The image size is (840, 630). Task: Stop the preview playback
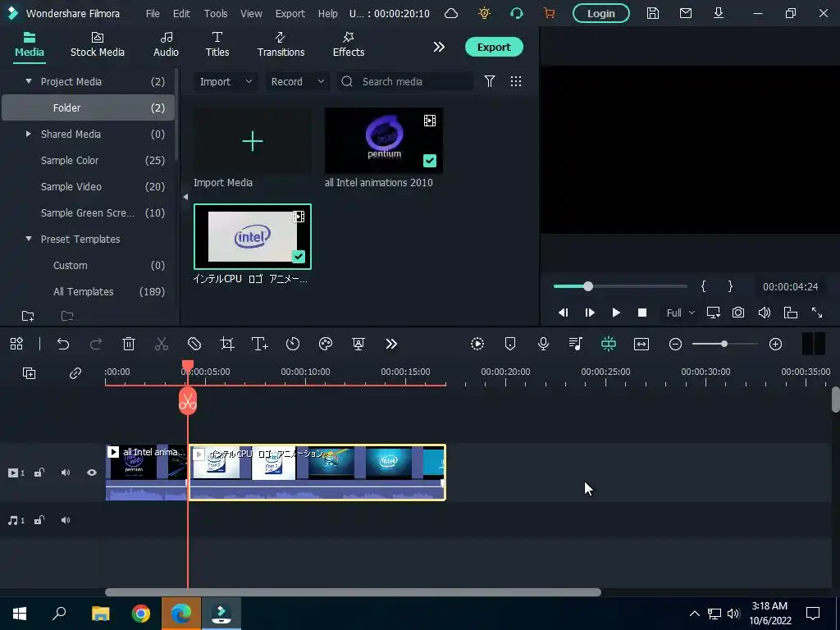click(642, 313)
